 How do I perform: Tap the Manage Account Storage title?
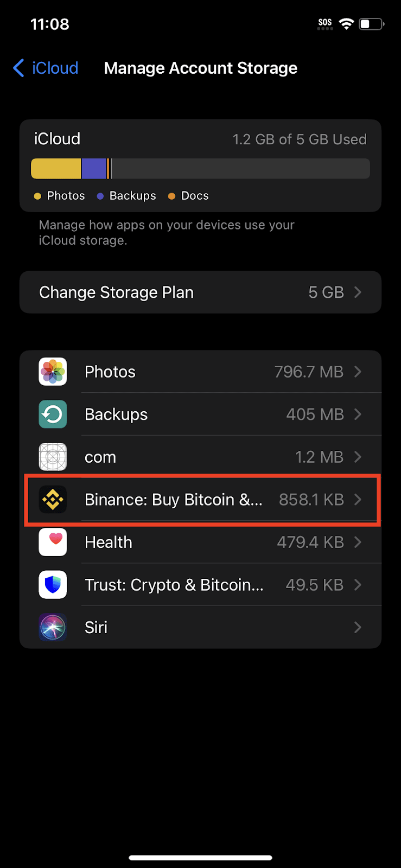click(x=201, y=68)
